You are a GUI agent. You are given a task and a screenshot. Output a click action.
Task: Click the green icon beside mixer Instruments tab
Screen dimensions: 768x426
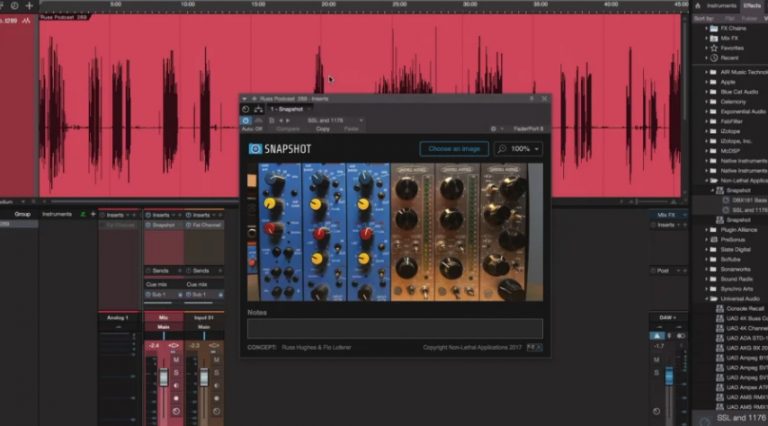click(x=83, y=214)
